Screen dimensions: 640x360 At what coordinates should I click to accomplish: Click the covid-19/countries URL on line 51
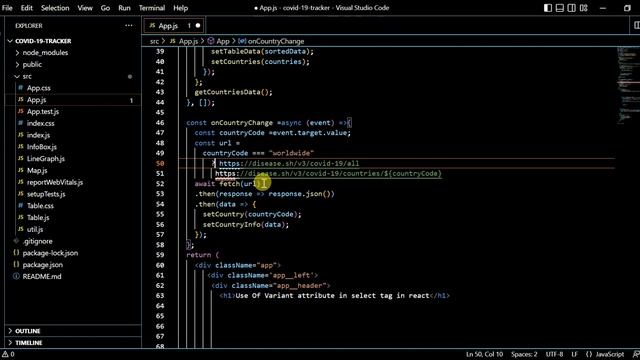point(328,174)
